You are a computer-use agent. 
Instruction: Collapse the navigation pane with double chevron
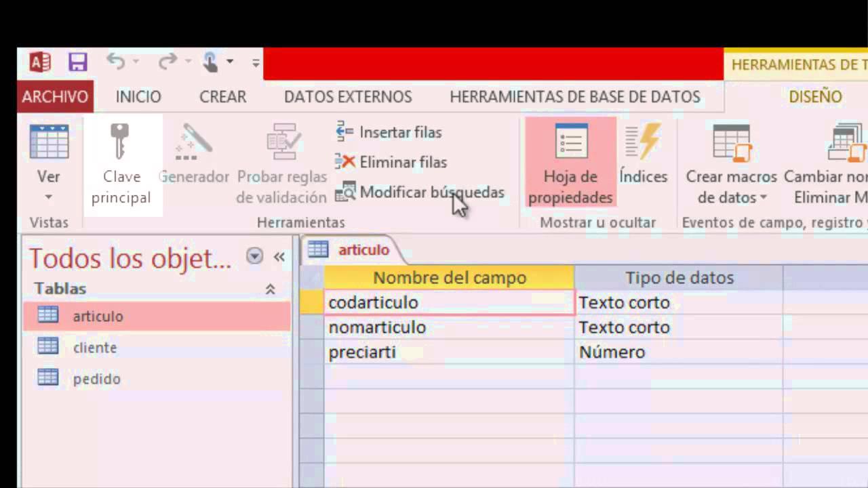279,256
